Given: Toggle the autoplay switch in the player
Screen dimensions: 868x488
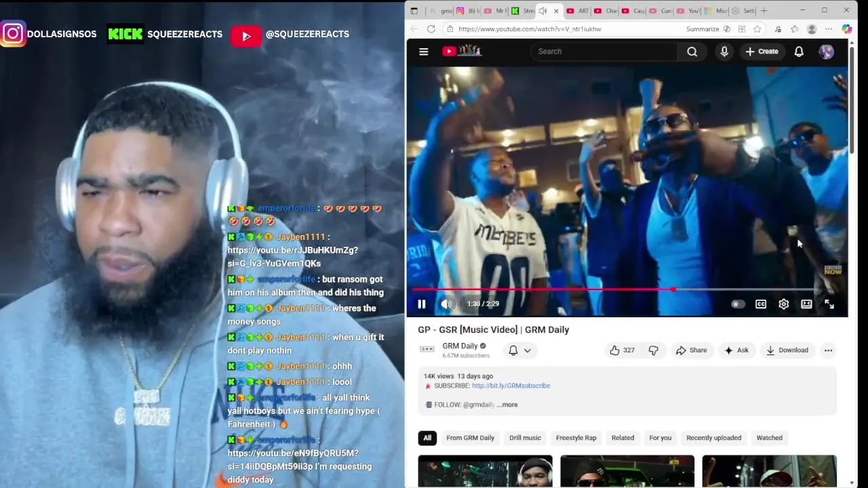Looking at the screenshot, I should [738, 304].
